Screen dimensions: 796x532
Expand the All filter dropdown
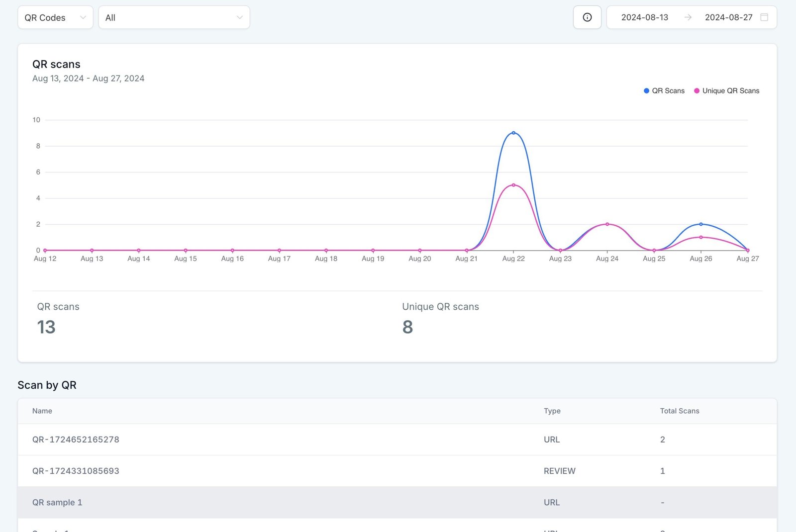point(174,17)
